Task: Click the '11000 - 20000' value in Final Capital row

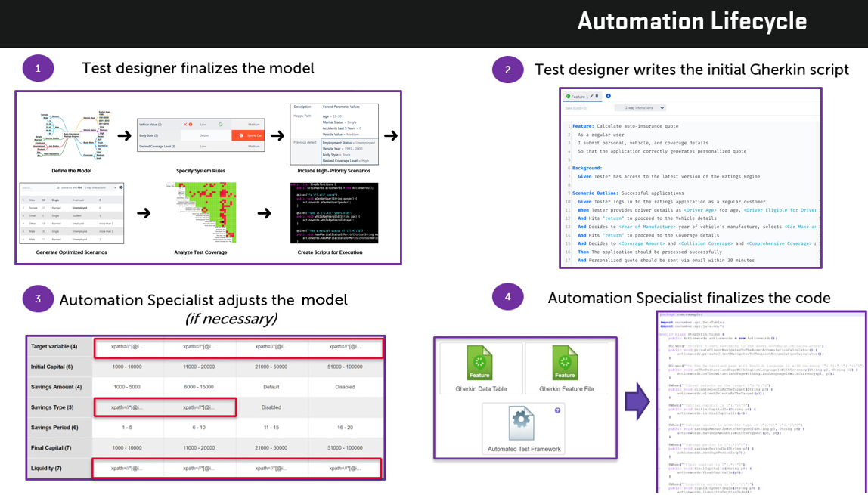Action: 199,448
